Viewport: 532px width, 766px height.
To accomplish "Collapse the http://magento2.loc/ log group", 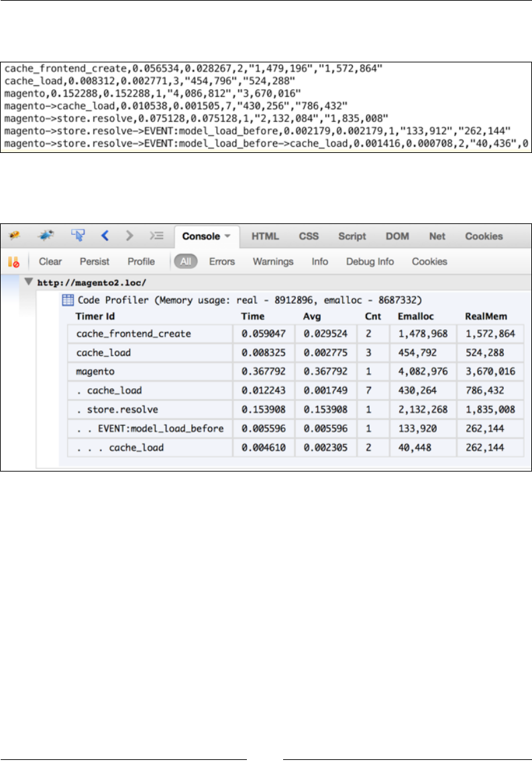I will pos(29,282).
